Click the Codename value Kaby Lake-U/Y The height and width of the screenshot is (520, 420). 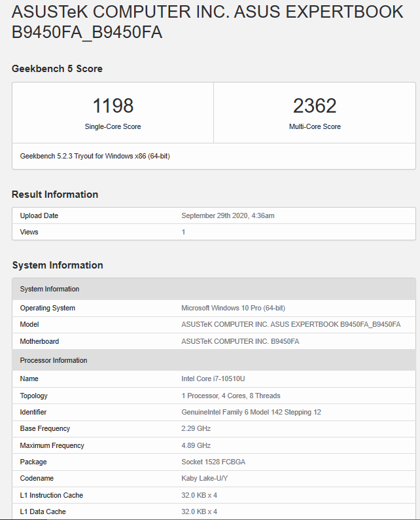(204, 479)
